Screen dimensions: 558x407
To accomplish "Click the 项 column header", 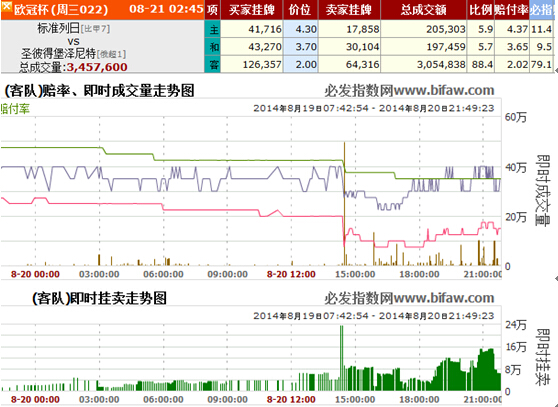I will coord(212,10).
